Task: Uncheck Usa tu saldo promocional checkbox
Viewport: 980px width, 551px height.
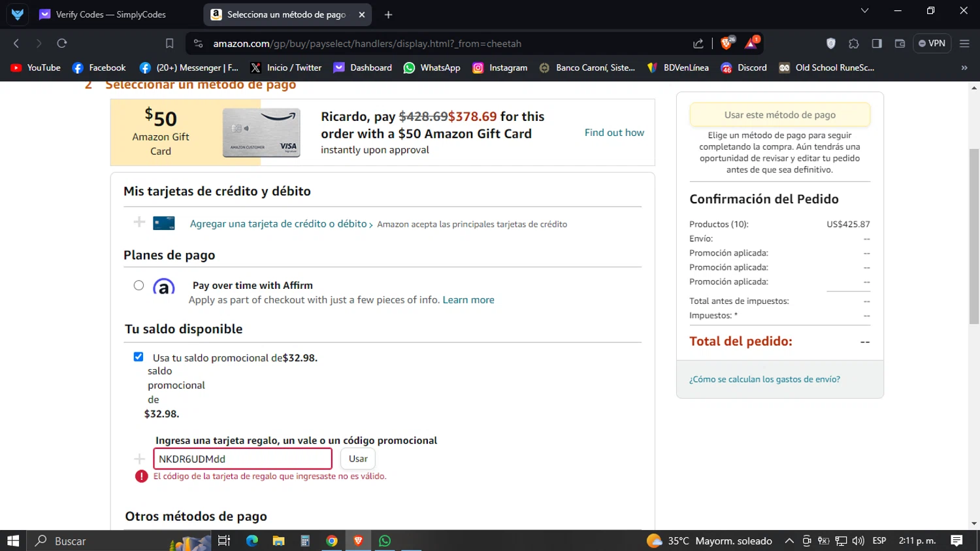Action: (x=139, y=357)
